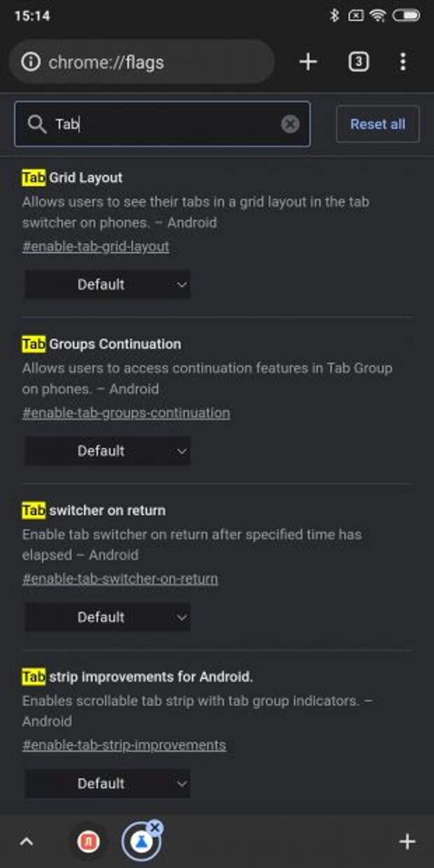Open the Tab Groups Continuation Default dropdown
This screenshot has height=868, width=434.
108,451
